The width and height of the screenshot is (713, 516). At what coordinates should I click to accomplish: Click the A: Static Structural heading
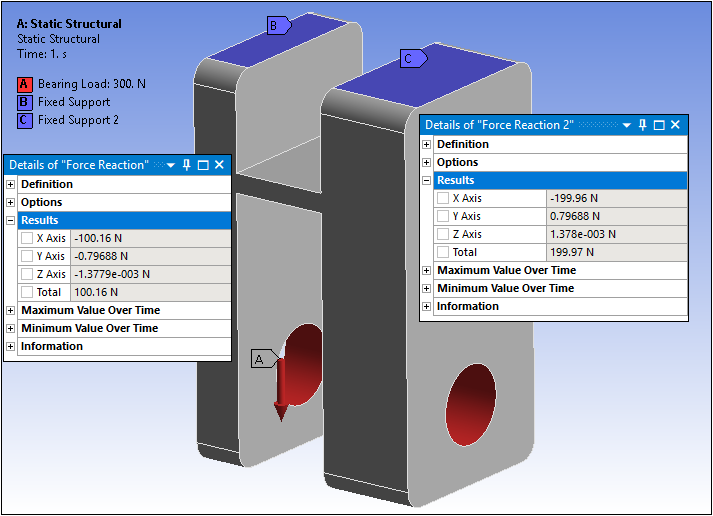click(69, 24)
